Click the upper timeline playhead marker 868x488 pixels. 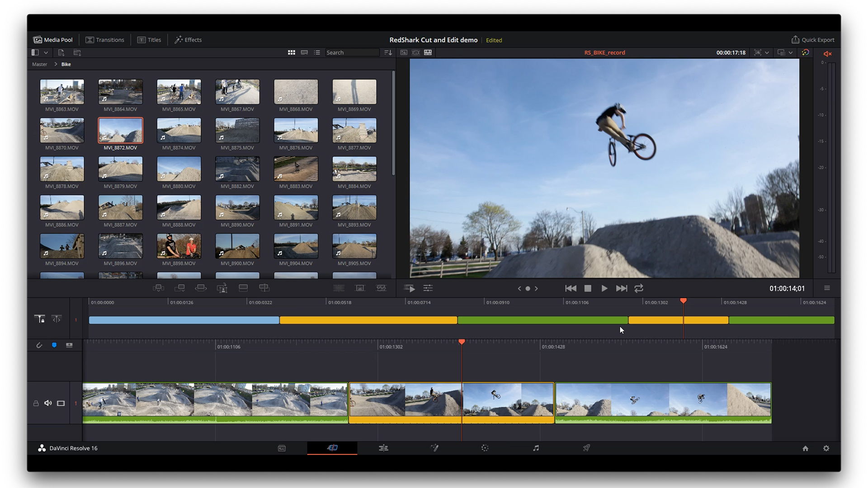pos(683,300)
